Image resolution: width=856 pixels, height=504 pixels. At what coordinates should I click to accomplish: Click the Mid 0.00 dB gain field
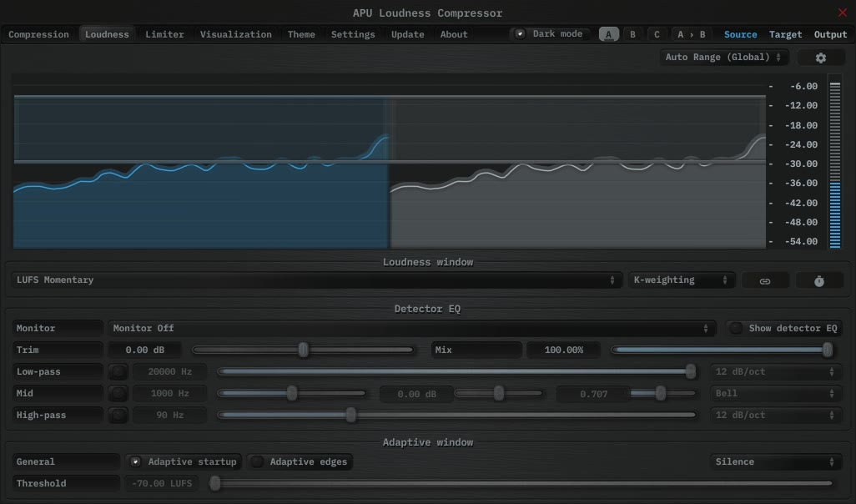pyautogui.click(x=416, y=394)
